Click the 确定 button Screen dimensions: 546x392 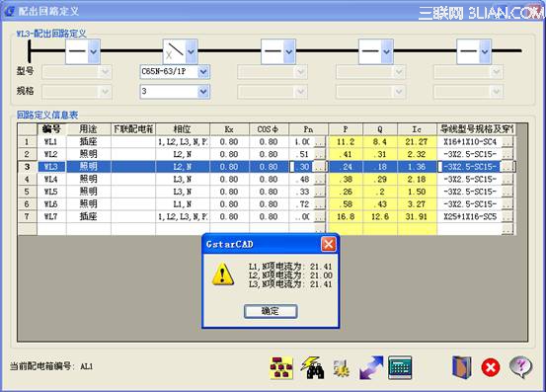point(271,311)
